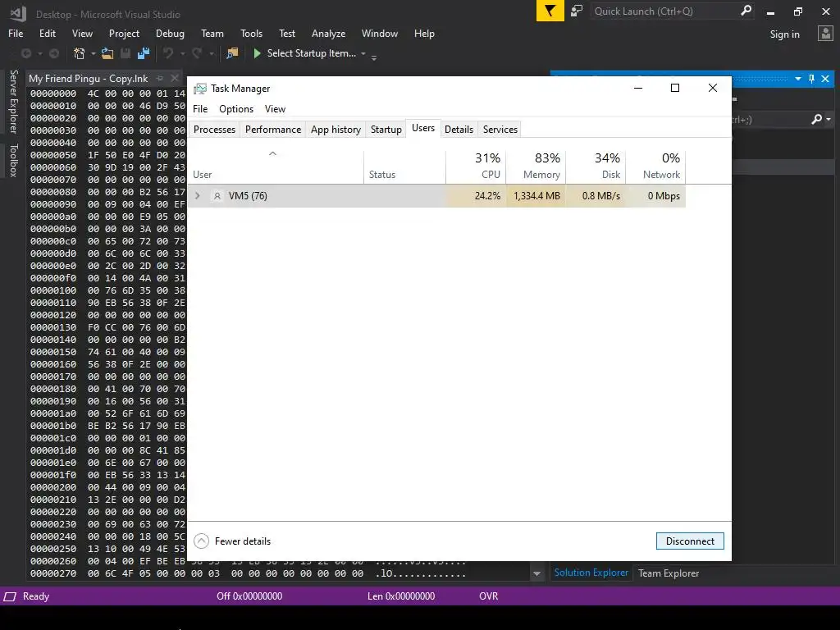Switch to the Performance tab
This screenshot has width=840, height=630.
[x=273, y=129]
